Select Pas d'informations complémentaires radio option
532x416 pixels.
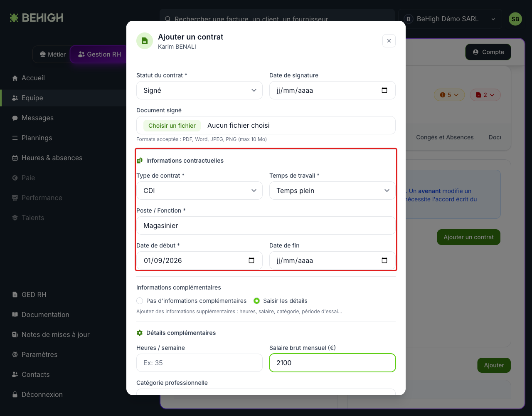pyautogui.click(x=140, y=301)
